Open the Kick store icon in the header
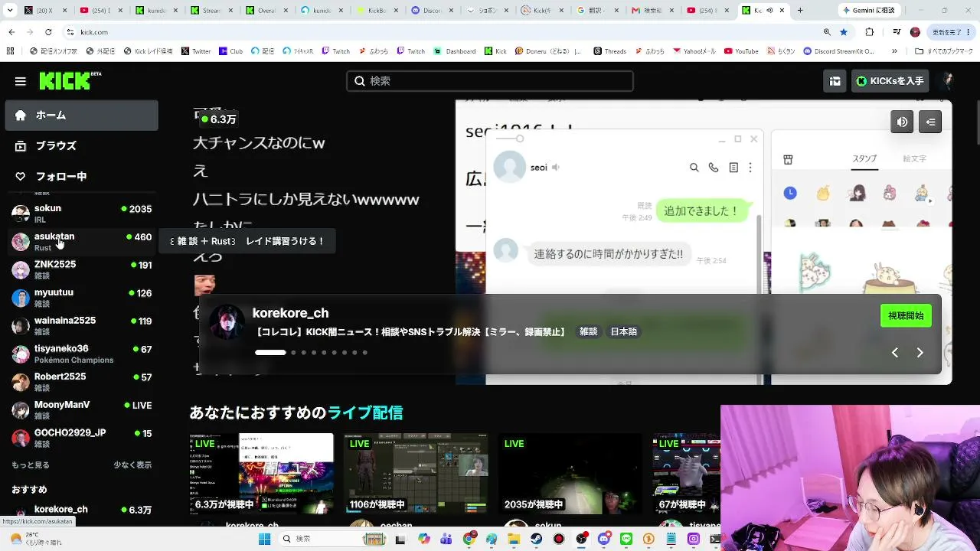This screenshot has width=980, height=551. click(835, 81)
